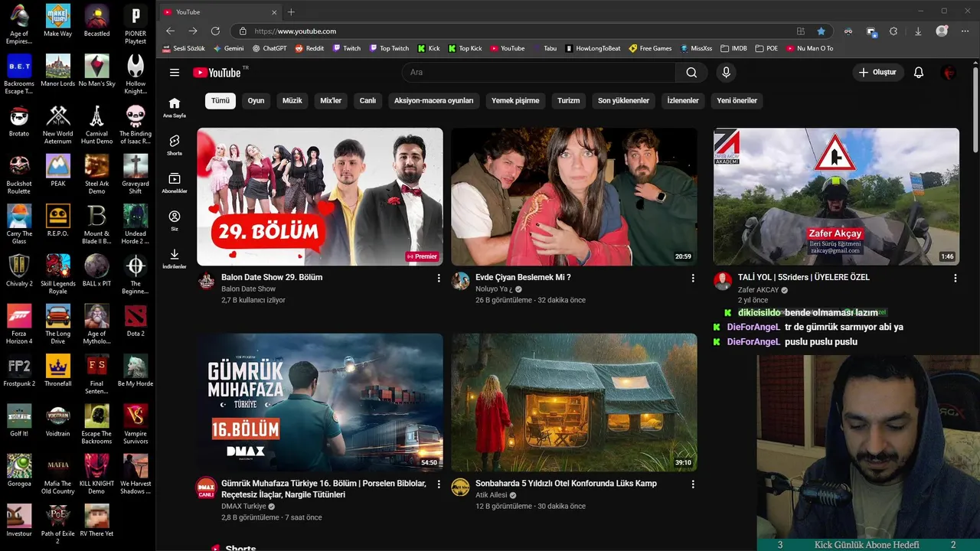Reload the page in the browser
980x551 pixels.
[215, 31]
